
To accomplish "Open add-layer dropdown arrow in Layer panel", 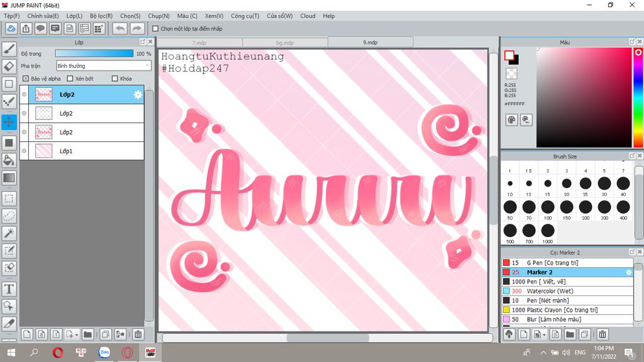I will (x=76, y=334).
